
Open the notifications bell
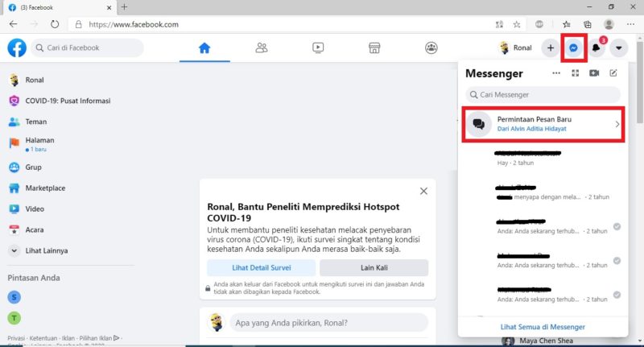[x=596, y=48]
